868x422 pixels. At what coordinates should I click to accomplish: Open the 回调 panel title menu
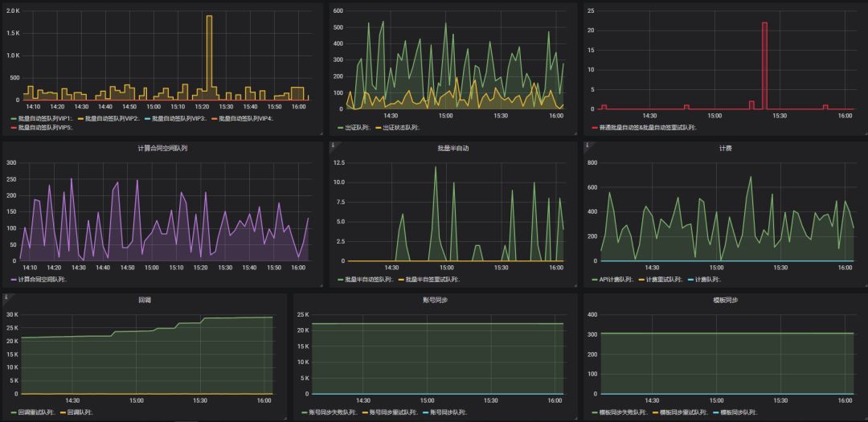145,299
